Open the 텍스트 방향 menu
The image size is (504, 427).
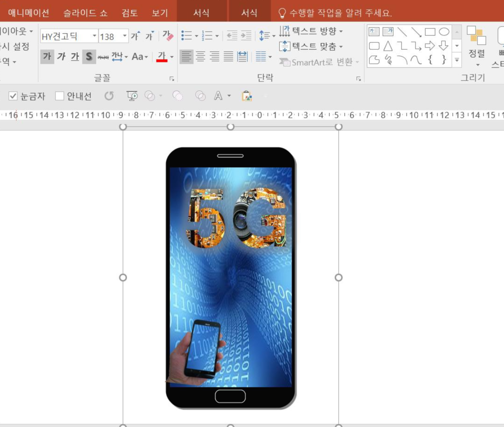pos(311,31)
